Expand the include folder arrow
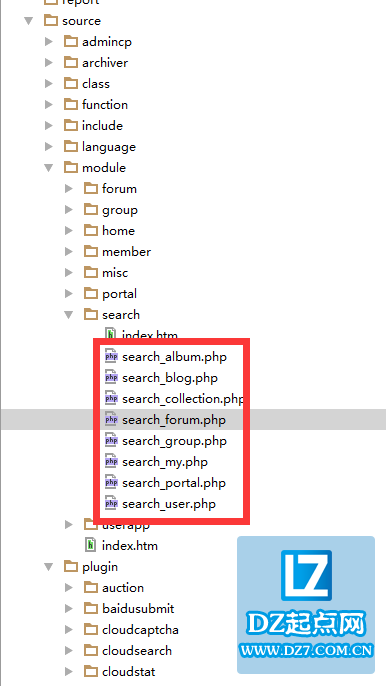 (x=49, y=126)
